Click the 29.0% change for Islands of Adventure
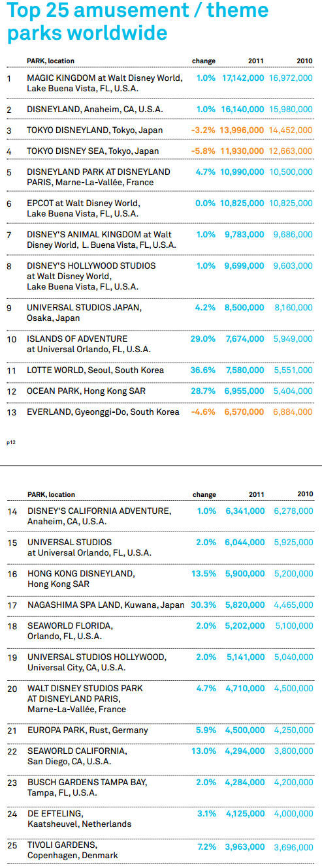Screen dimensions: 322x868 tap(202, 339)
